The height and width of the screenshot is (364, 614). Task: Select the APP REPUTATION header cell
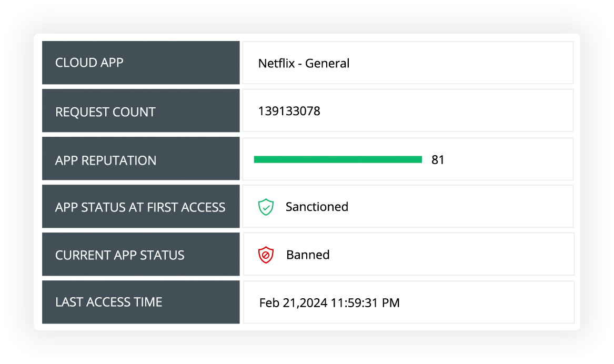141,160
